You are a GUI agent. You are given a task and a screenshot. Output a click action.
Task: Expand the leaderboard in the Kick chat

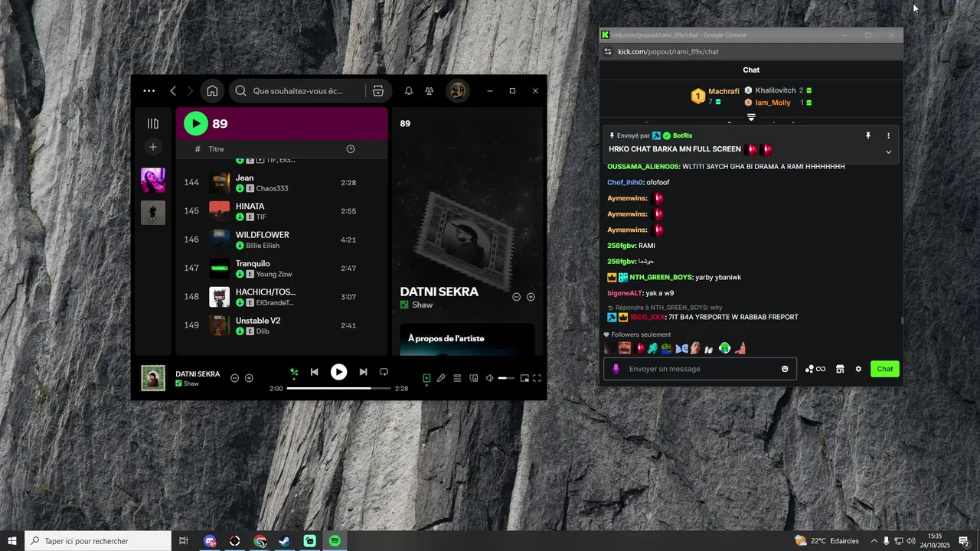751,117
